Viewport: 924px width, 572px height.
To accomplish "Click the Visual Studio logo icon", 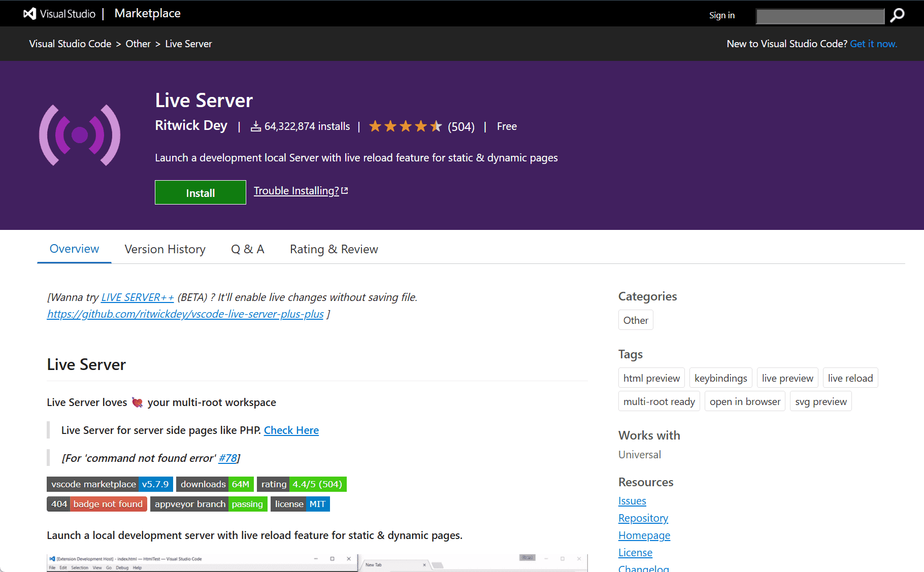I will 29,14.
